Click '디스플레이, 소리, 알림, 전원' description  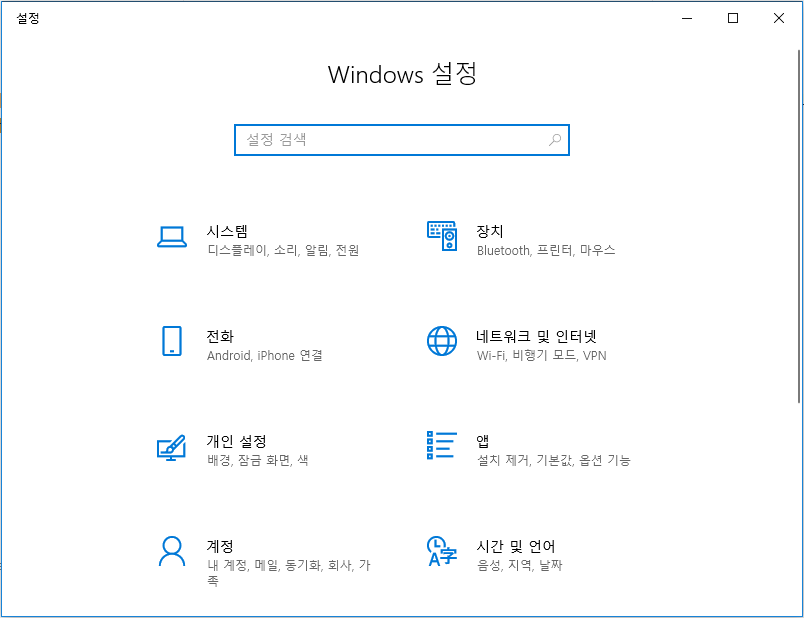[283, 250]
